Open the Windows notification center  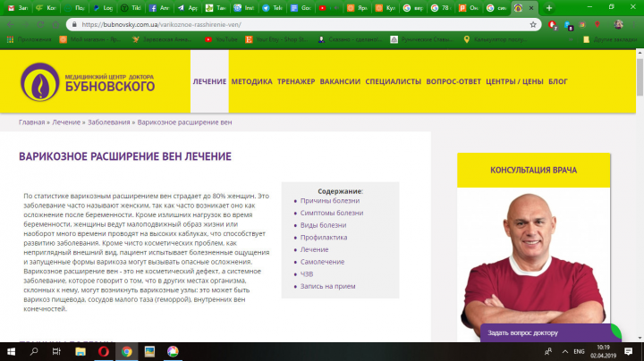629,351
